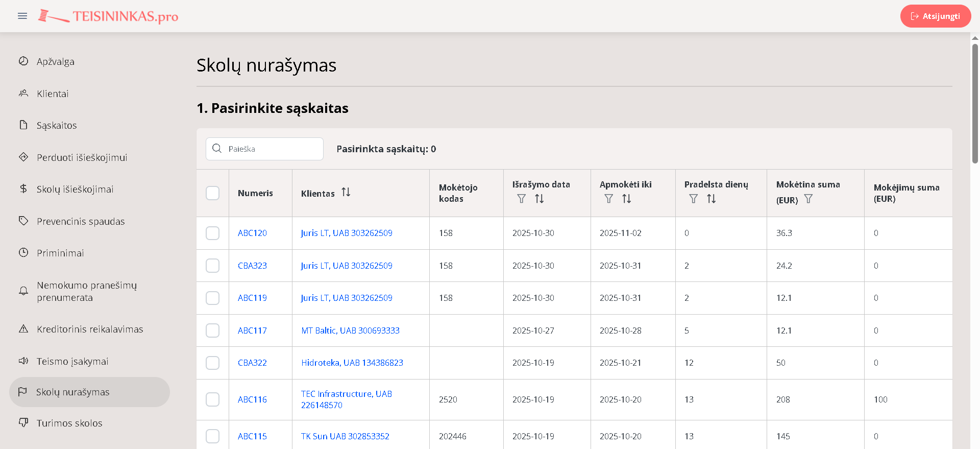Open the Išrašymo data filter icon
This screenshot has height=449, width=980.
click(521, 199)
